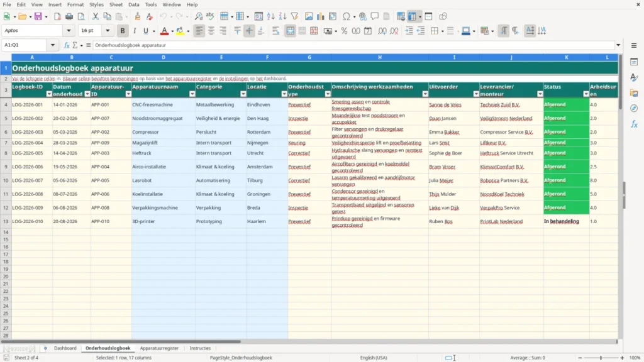Image resolution: width=644 pixels, height=362 pixels.
Task: Merge and center the selected cells
Action: click(x=290, y=31)
